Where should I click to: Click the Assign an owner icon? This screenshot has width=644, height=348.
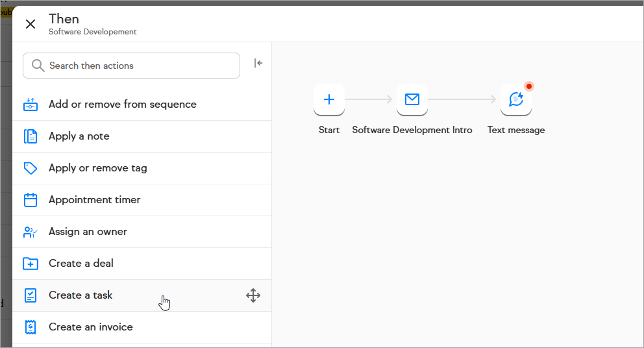(x=31, y=232)
